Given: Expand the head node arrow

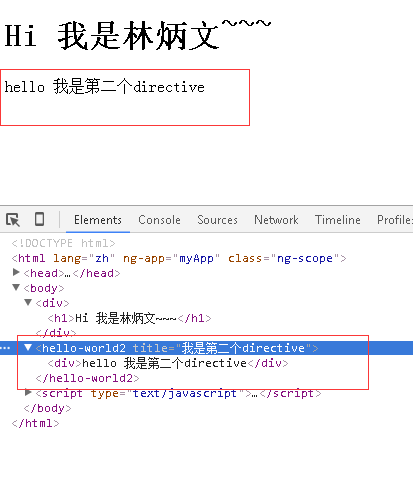Looking at the screenshot, I should coord(16,272).
